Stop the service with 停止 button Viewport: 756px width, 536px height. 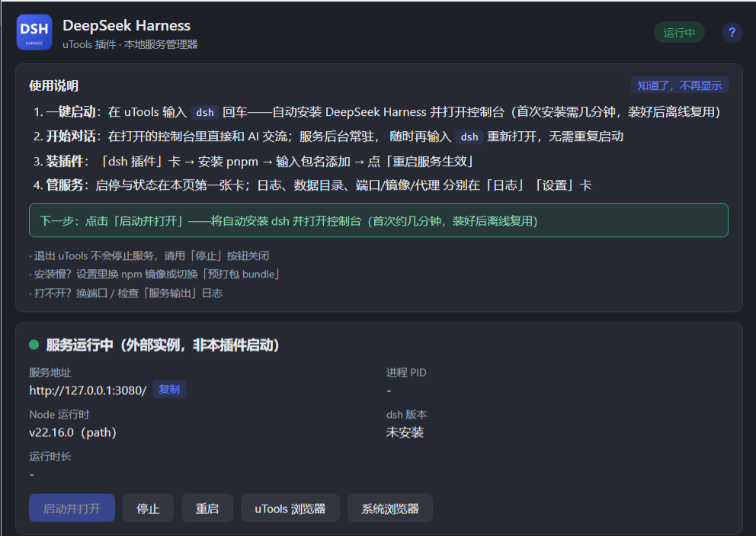tap(148, 508)
